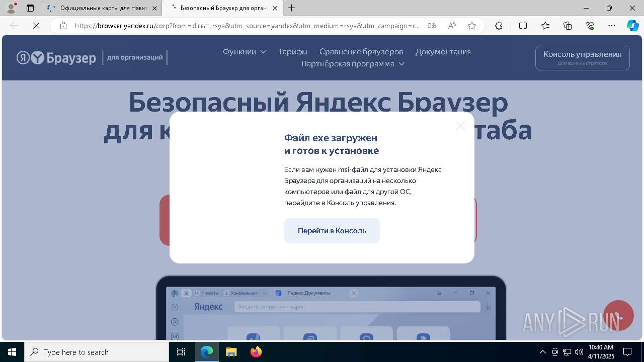Open Edge Settings and more menu
Viewport: 644px width, 362px height.
point(612,26)
